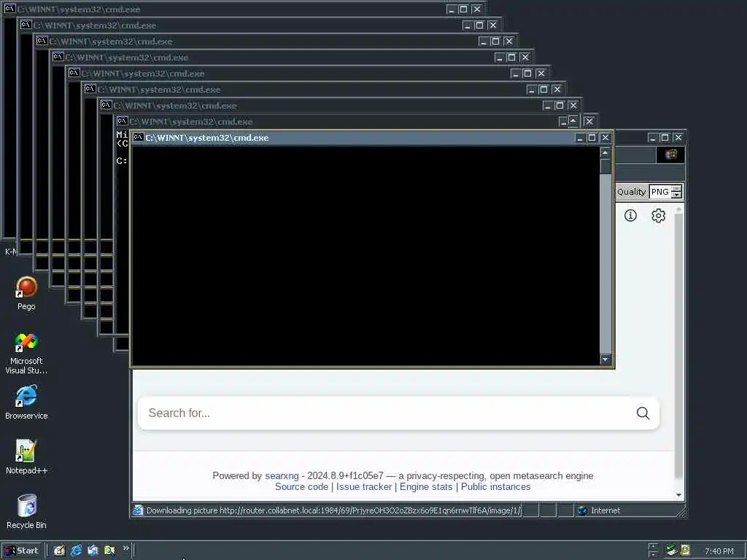Maximize the active cmd.exe window
The height and width of the screenshot is (560, 747).
point(592,138)
